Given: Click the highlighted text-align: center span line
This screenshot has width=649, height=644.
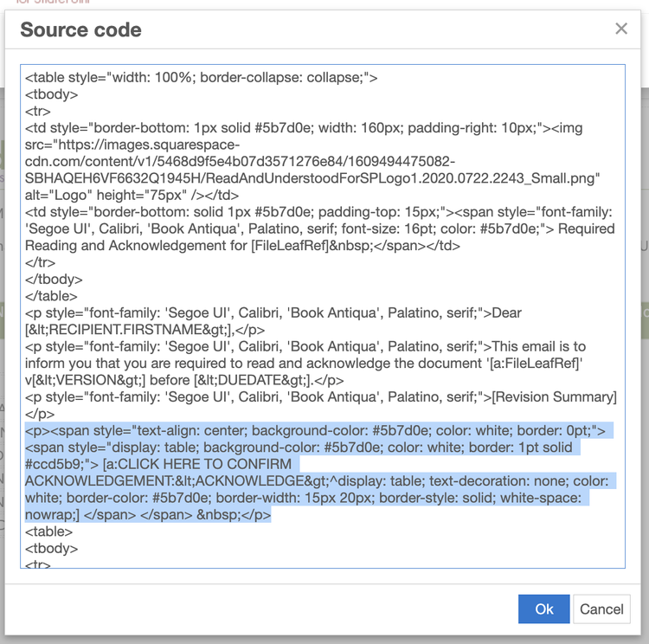Looking at the screenshot, I should point(315,431).
